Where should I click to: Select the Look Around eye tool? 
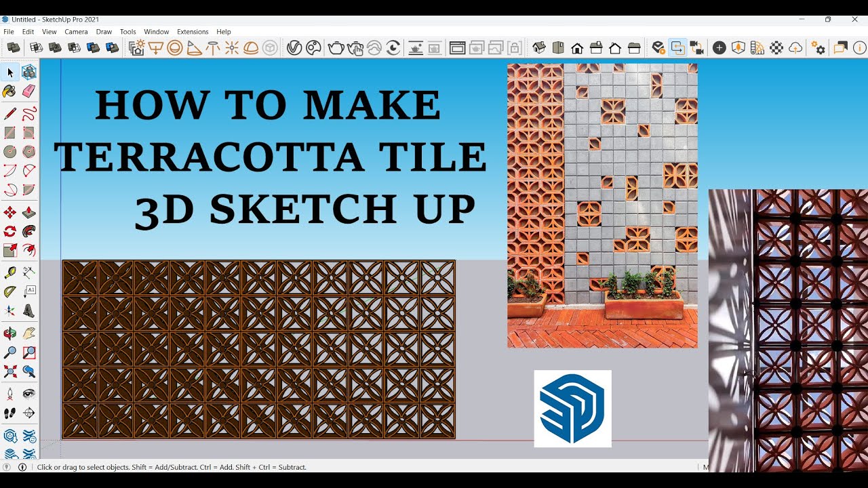28,394
